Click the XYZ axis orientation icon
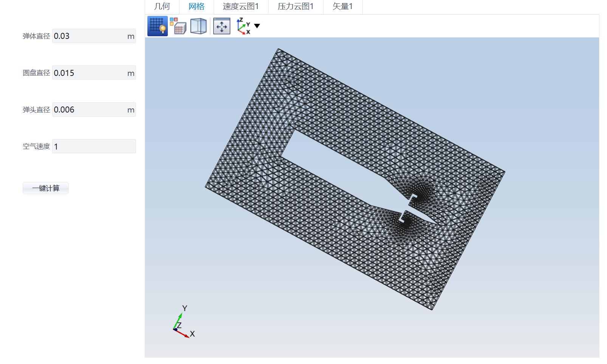 click(x=243, y=26)
